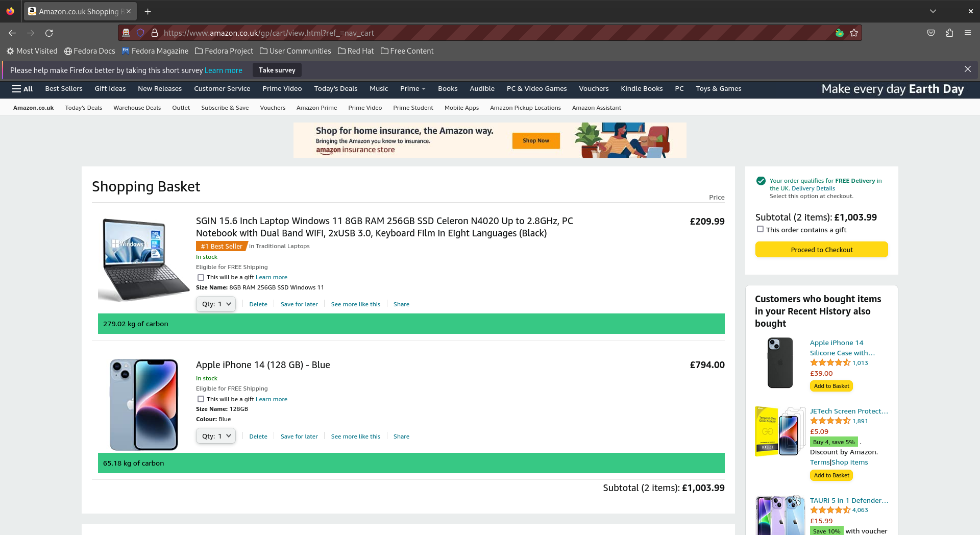Open the blue iPhone 14 thumbnail

[x=144, y=404]
